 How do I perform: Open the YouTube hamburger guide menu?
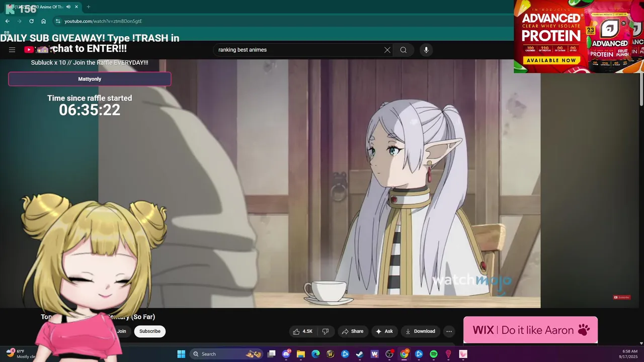12,50
